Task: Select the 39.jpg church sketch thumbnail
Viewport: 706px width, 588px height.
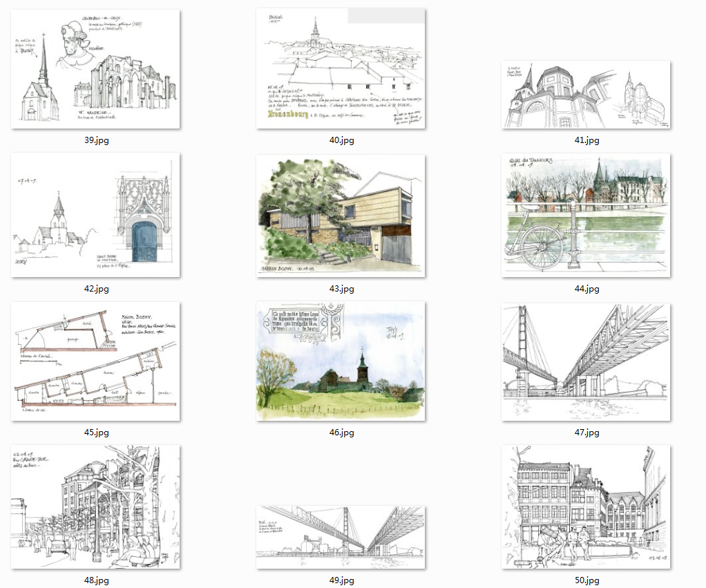Action: 95,69
